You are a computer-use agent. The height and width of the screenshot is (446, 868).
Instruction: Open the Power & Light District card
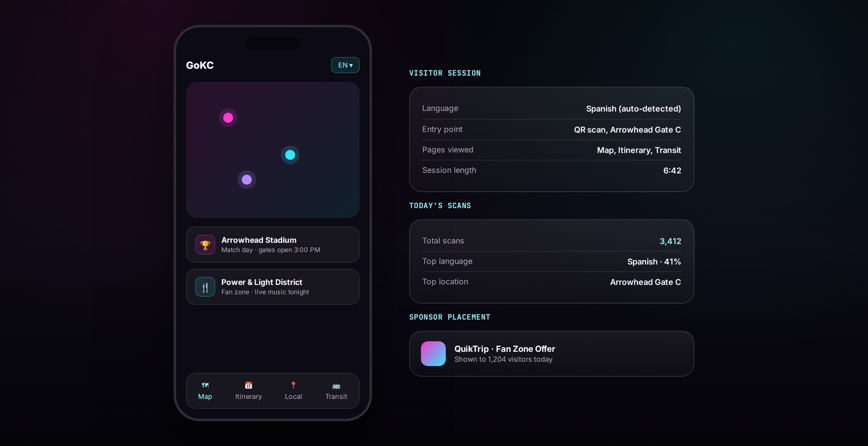(x=272, y=287)
